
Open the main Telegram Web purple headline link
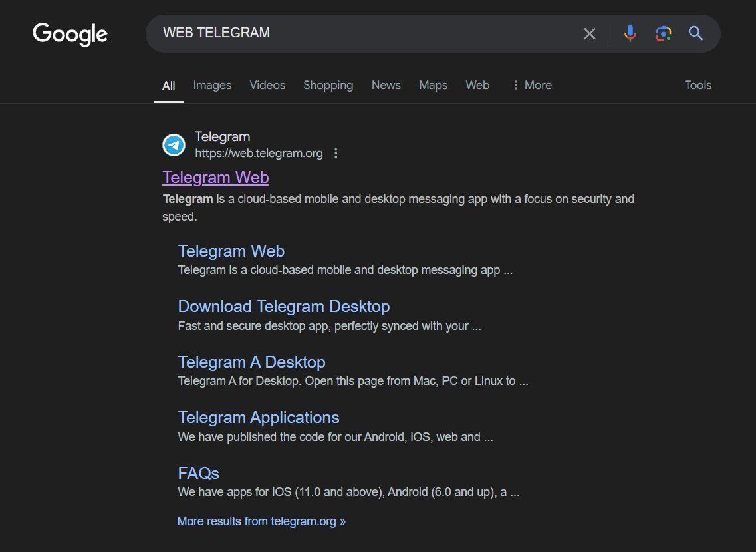tap(215, 178)
